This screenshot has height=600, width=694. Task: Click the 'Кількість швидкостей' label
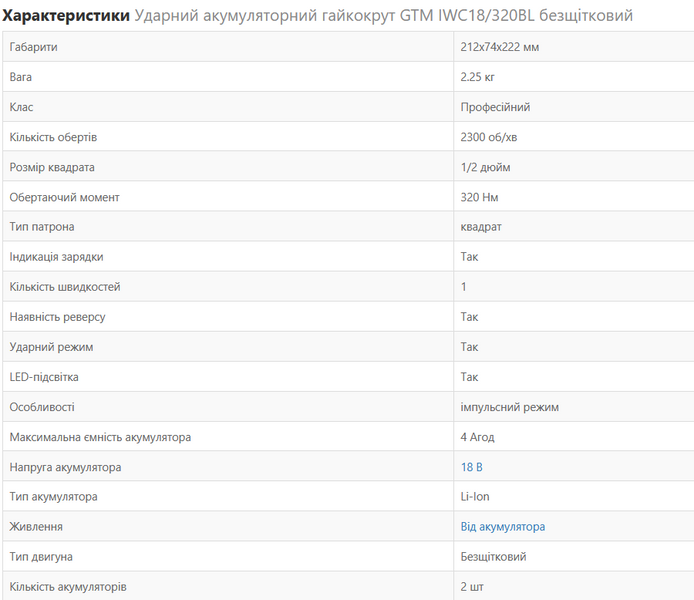point(65,287)
